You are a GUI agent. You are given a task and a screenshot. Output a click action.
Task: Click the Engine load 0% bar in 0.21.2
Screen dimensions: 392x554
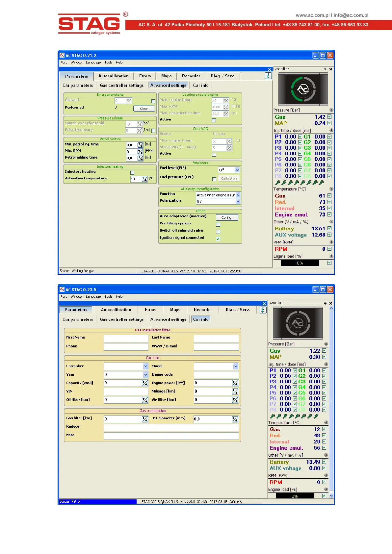coord(300,263)
